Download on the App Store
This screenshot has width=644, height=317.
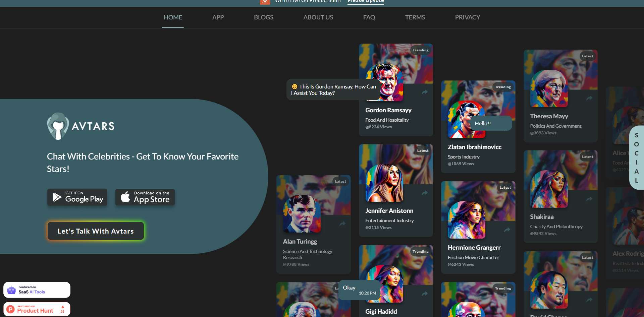[145, 197]
